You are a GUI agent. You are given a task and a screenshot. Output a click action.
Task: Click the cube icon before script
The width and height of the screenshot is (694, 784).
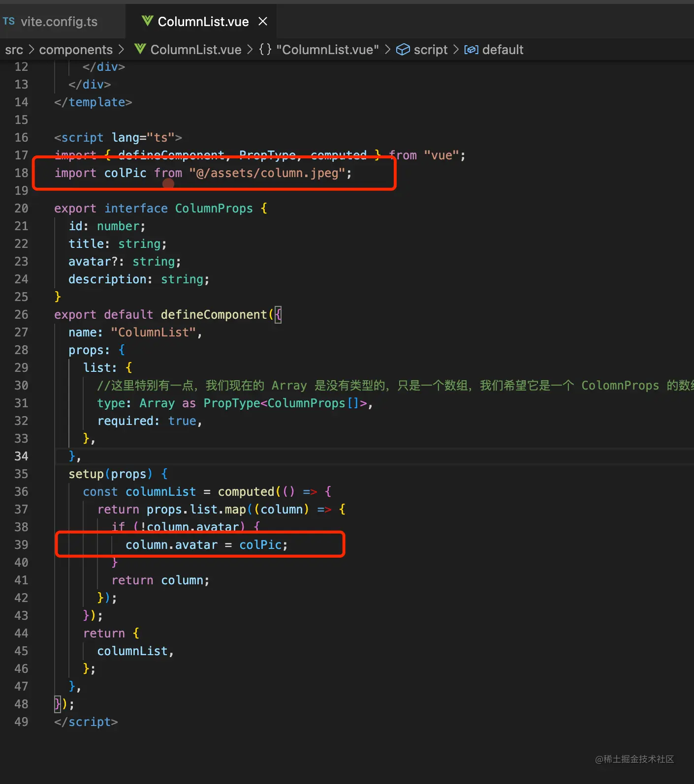pyautogui.click(x=403, y=50)
